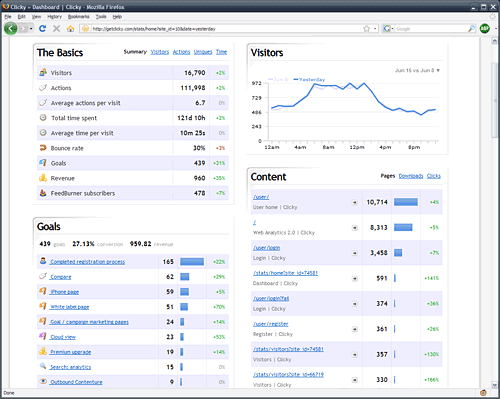The width and height of the screenshot is (500, 399).
Task: Click the Revenue value 960
Action: pyautogui.click(x=199, y=178)
